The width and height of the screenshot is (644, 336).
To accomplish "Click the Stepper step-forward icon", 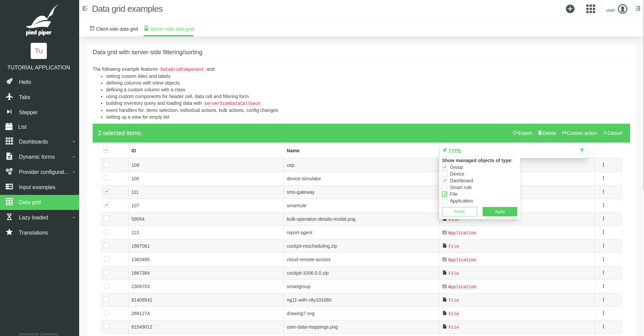I will pos(9,112).
